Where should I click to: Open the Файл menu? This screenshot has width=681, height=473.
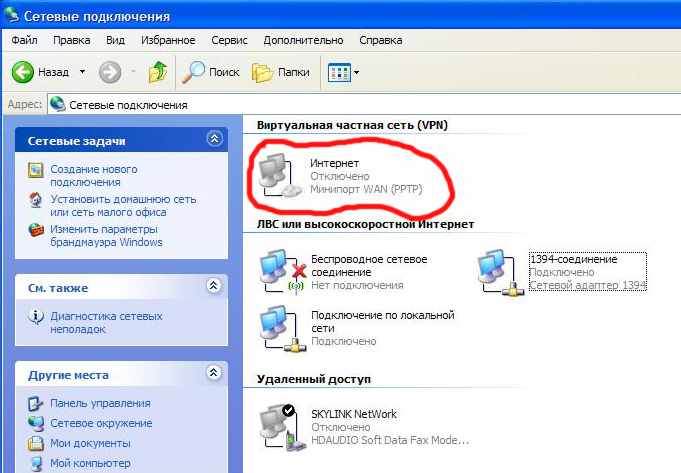tap(24, 40)
